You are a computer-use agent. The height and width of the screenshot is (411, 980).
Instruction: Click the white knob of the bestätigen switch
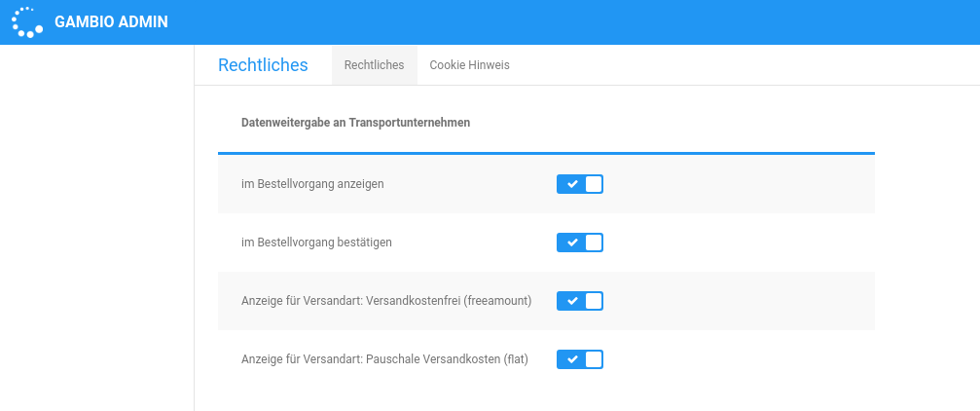click(594, 243)
